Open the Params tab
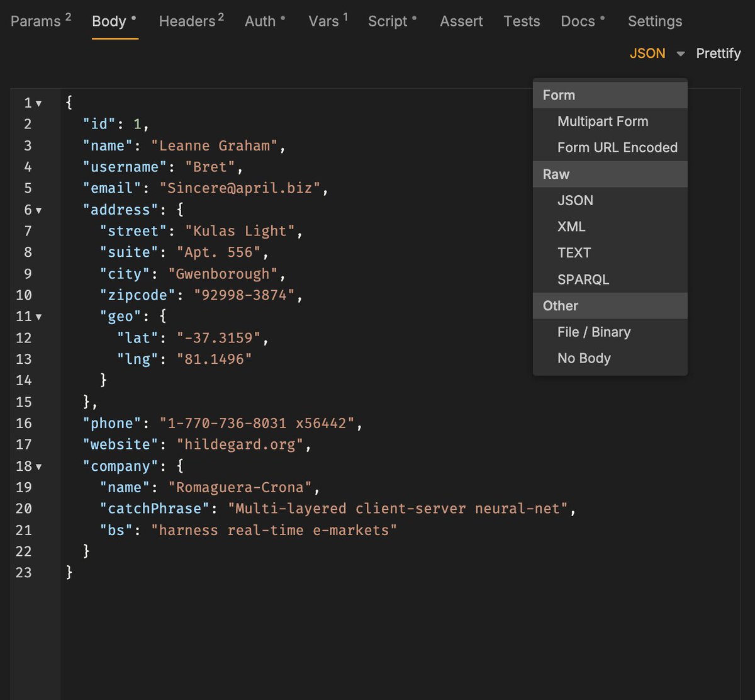Viewport: 755px width, 700px height. tap(41, 21)
